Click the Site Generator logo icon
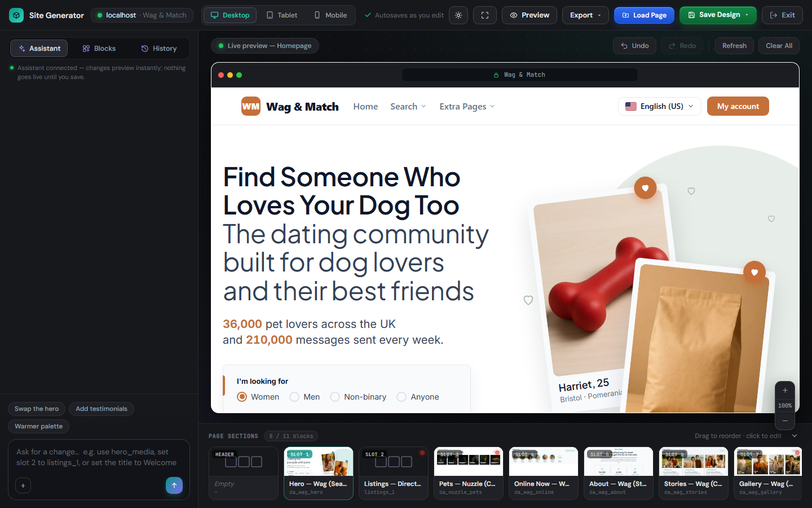This screenshot has width=812, height=508. 16,15
